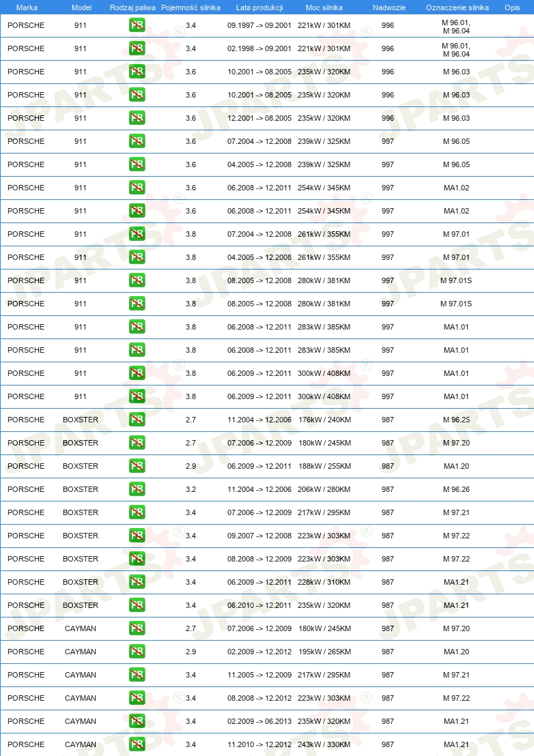Select production dates 09.1997 -> 09.2001
This screenshot has width=534, height=756.
259,25
